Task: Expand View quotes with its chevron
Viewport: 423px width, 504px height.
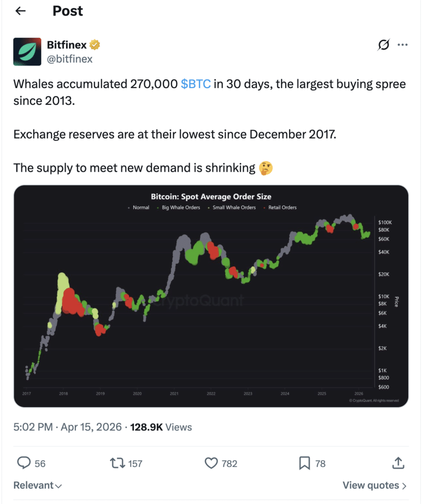Action: tap(375, 485)
